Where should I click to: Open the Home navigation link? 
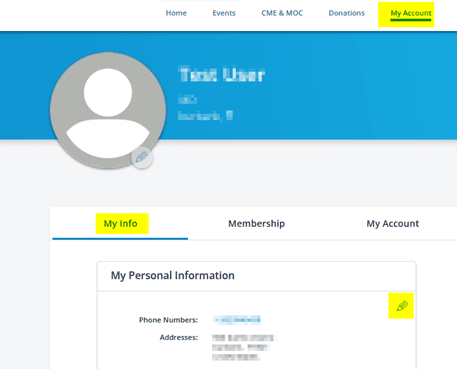[176, 13]
